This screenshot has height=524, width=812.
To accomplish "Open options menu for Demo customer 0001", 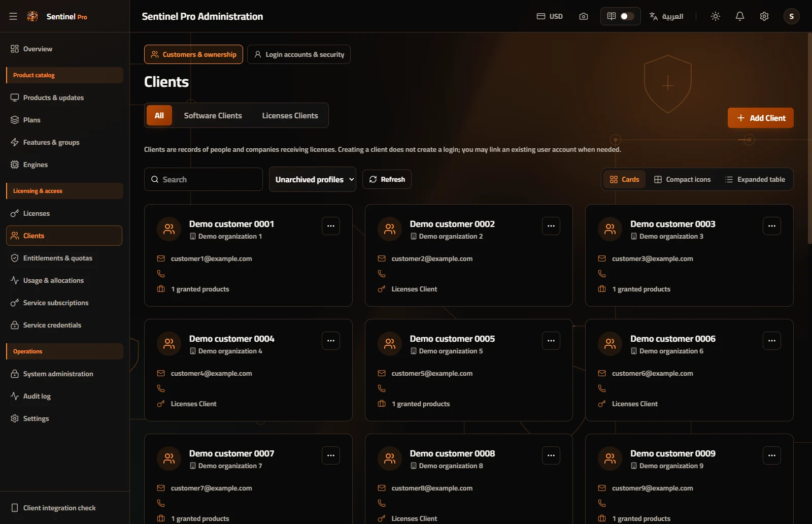I will pyautogui.click(x=331, y=226).
